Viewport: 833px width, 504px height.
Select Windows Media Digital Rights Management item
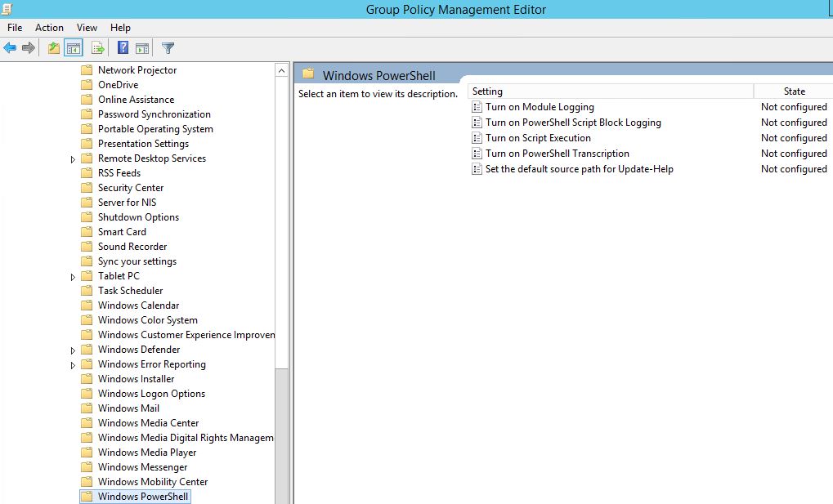coord(186,438)
